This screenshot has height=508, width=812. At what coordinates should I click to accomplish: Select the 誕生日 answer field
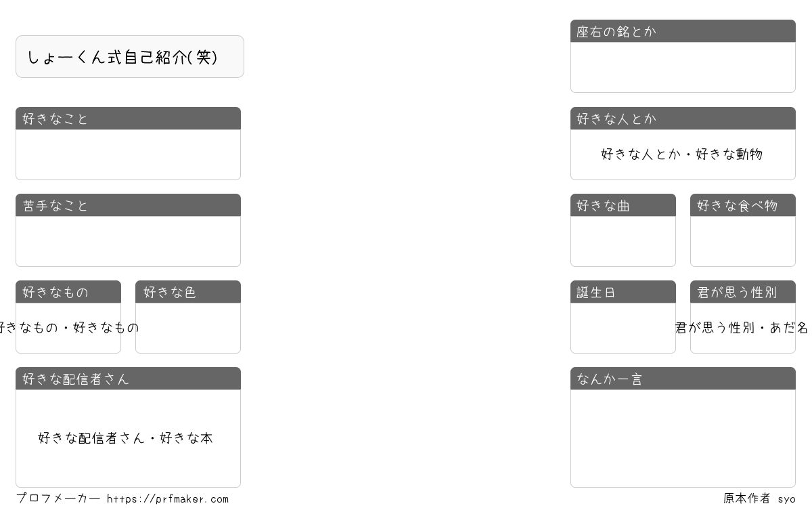point(623,328)
